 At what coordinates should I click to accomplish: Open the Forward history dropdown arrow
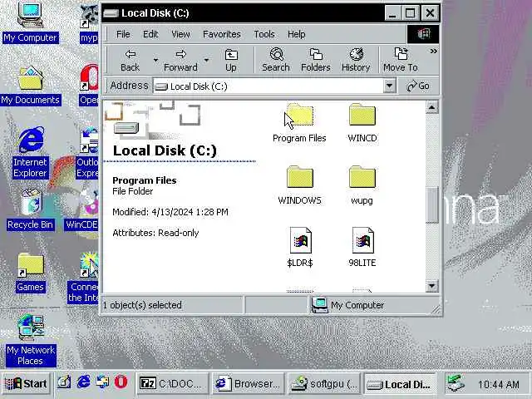[206, 61]
